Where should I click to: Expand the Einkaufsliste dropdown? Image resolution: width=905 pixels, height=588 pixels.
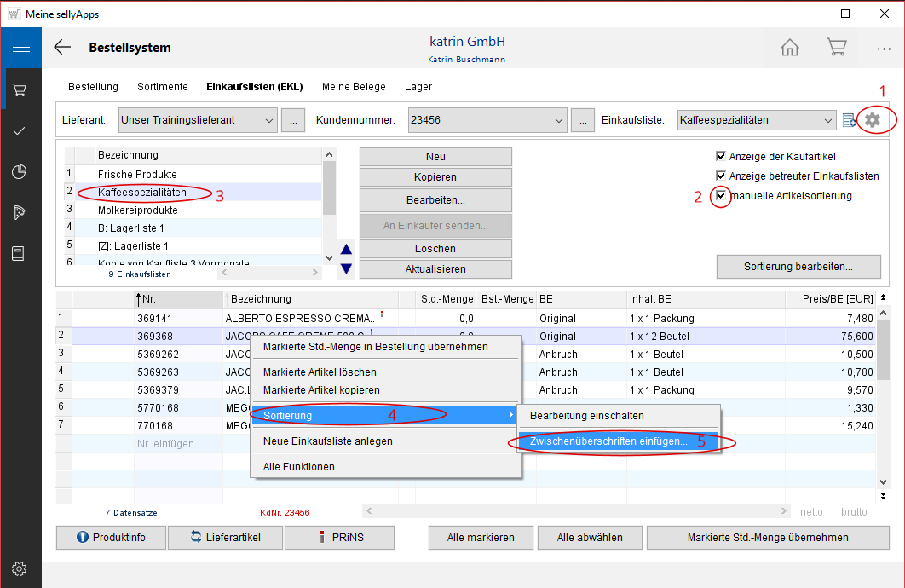click(827, 120)
